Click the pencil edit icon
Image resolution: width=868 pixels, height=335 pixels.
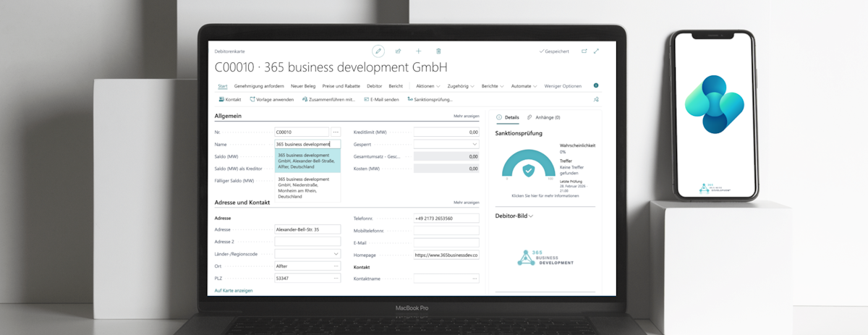coord(378,51)
